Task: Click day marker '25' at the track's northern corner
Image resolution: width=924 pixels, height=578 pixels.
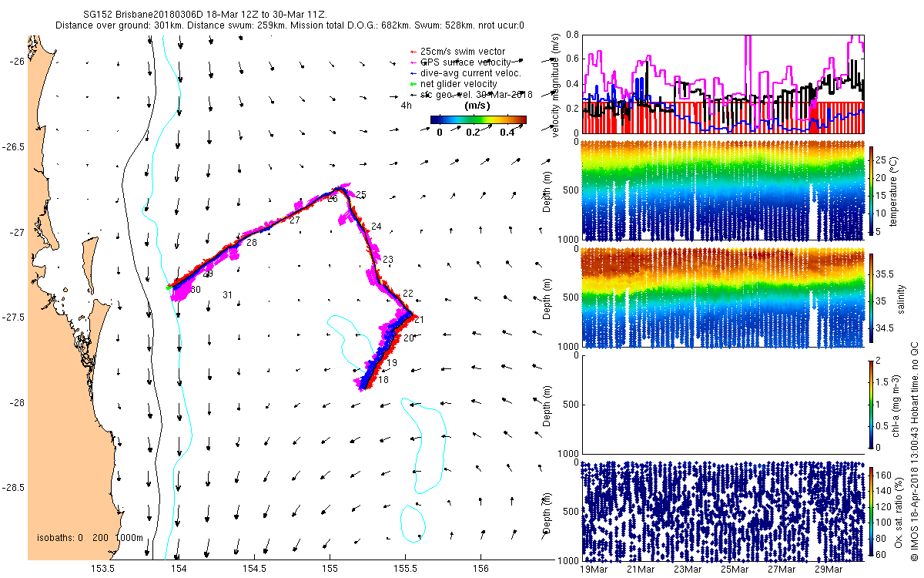Action: (x=361, y=194)
